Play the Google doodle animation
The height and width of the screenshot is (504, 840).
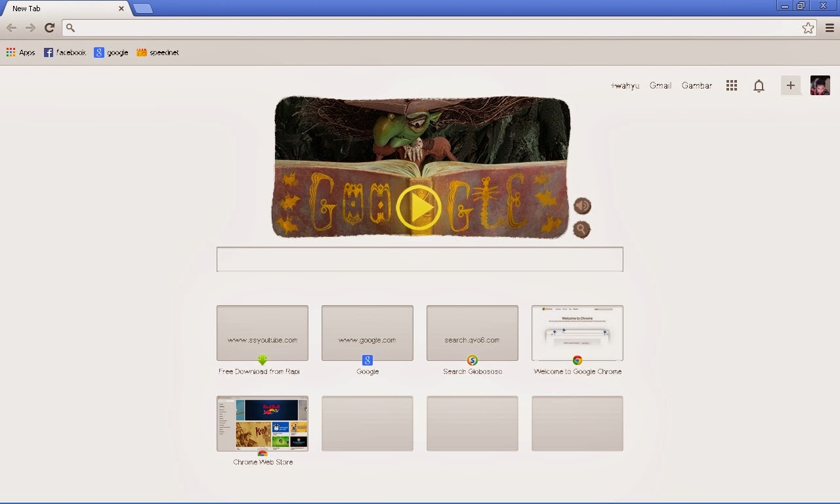(x=419, y=207)
